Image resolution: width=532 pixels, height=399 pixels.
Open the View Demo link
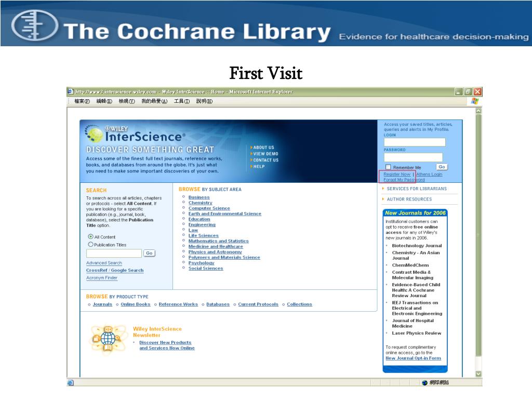click(x=265, y=154)
